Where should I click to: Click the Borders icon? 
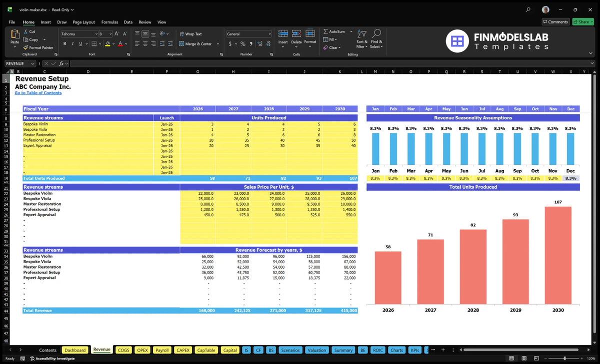tap(94, 44)
